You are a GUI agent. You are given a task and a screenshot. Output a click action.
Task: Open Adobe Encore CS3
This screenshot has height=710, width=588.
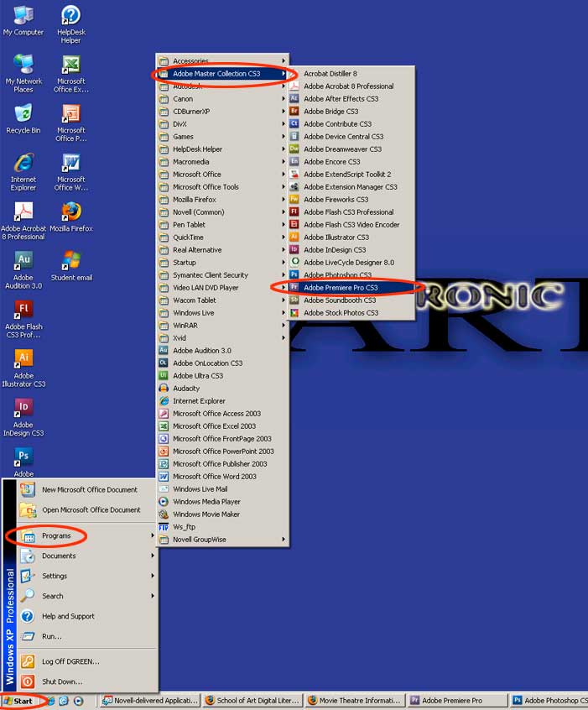click(351, 162)
